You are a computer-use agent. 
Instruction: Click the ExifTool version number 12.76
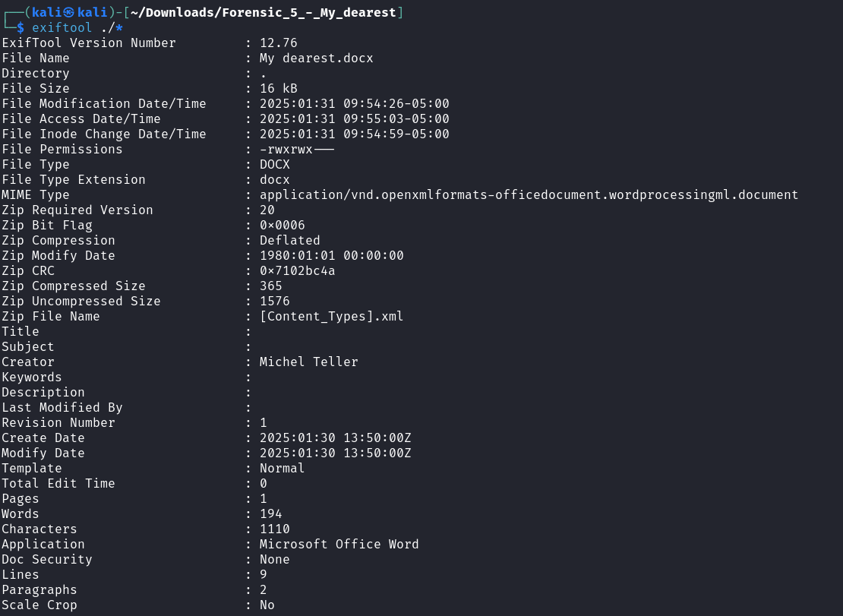(x=279, y=43)
